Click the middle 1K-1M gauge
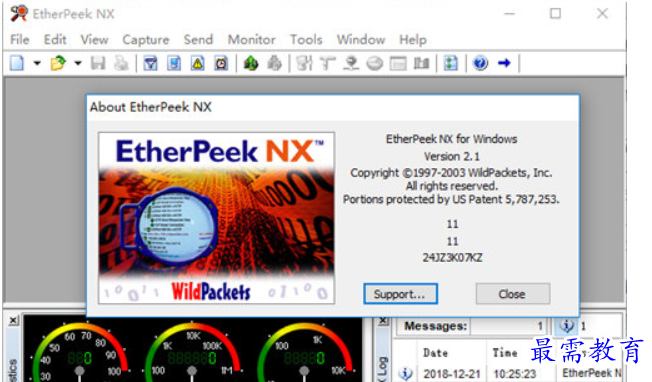Image resolution: width=652 pixels, height=382 pixels. pos(193,352)
